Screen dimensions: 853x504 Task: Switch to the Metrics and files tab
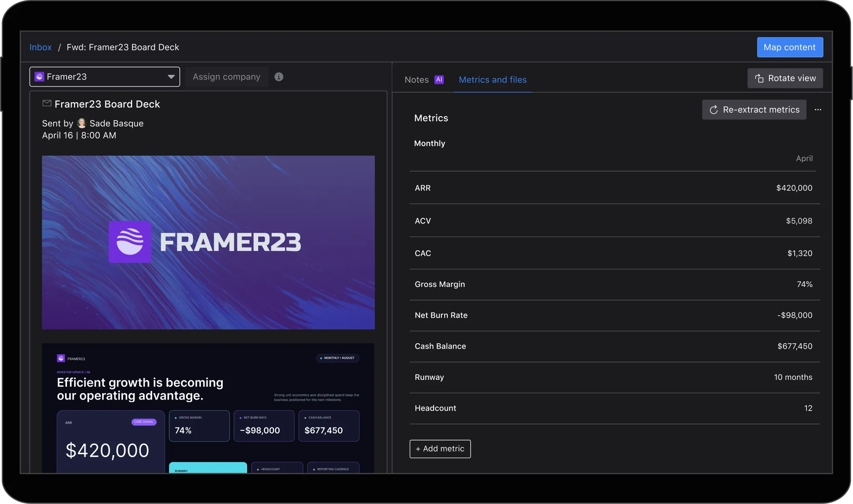coord(493,80)
